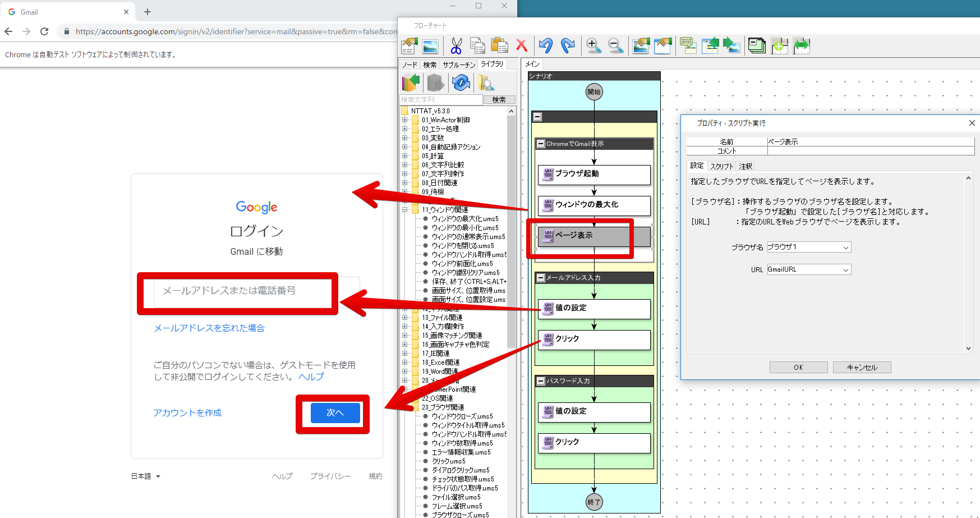Open the スクリプト tab in properties dialog
This screenshot has width=980, height=518.
click(x=721, y=166)
